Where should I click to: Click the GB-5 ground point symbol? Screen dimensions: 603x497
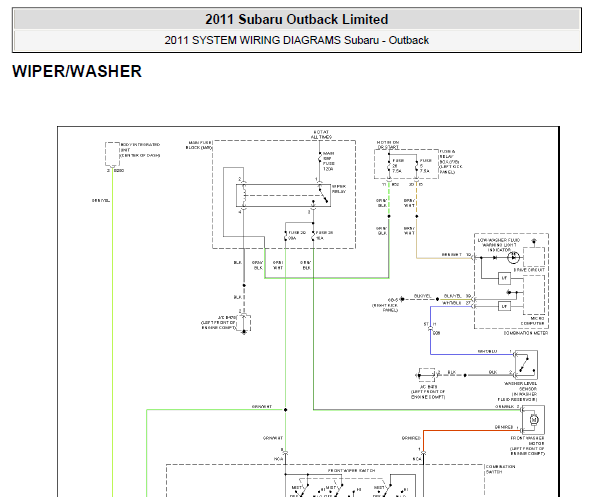[x=402, y=299]
